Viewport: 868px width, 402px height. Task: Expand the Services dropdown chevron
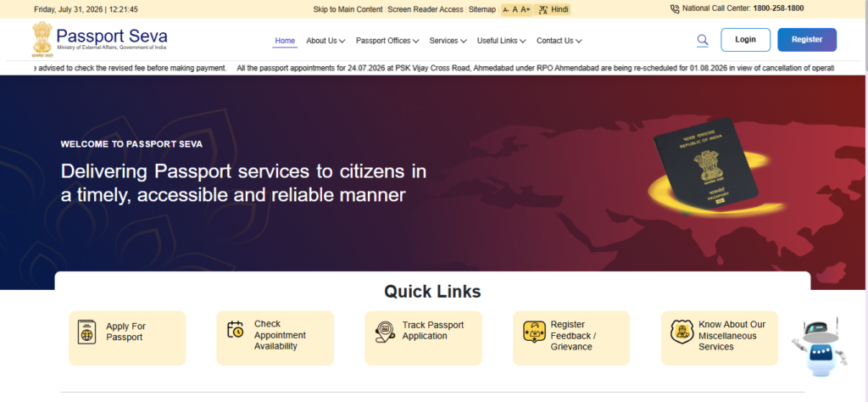coord(464,41)
